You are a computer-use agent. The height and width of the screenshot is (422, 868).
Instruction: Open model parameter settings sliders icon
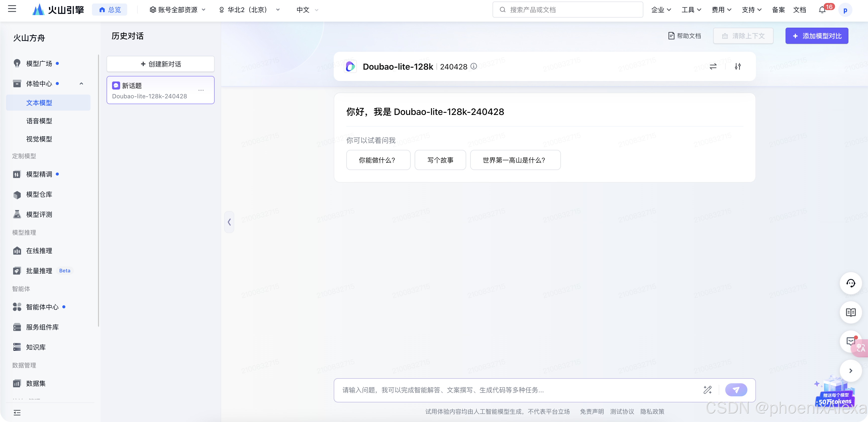pos(738,66)
